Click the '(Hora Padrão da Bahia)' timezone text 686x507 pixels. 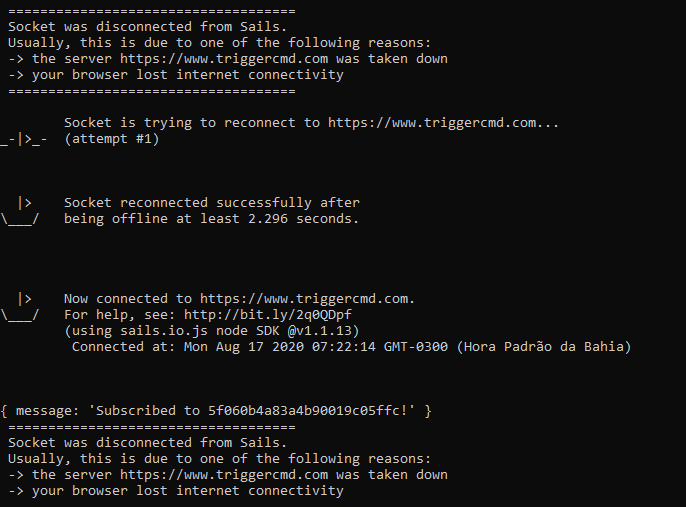coord(544,346)
